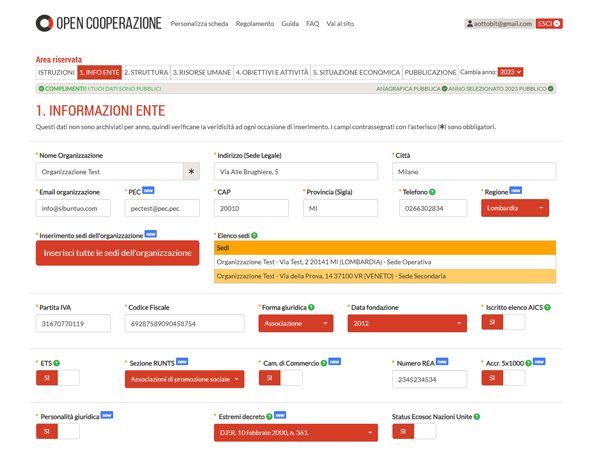Click the Open Cooperazione logo
This screenshot has height=450, width=600.
tap(96, 23)
